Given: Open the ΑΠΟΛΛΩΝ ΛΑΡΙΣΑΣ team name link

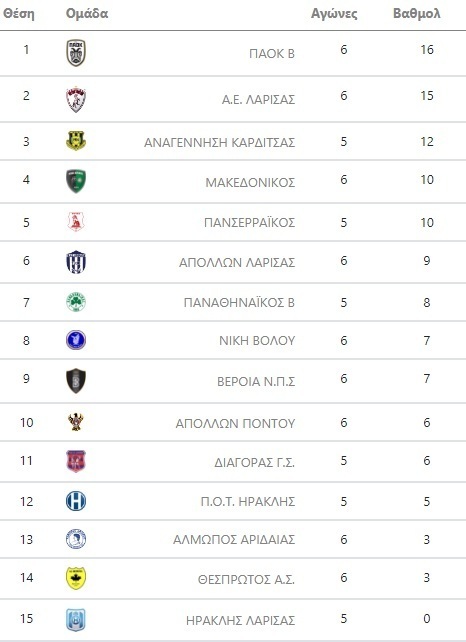Looking at the screenshot, I should point(237,262).
